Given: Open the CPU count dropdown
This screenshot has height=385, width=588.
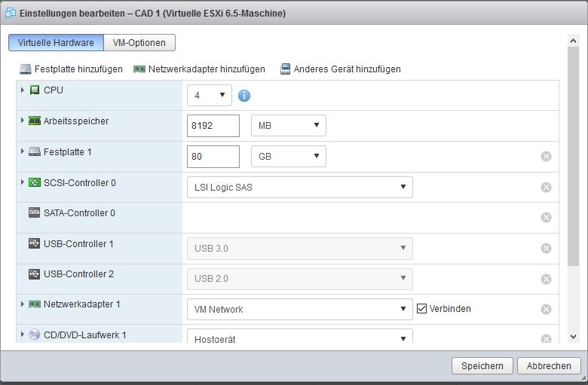Looking at the screenshot, I should pos(210,96).
